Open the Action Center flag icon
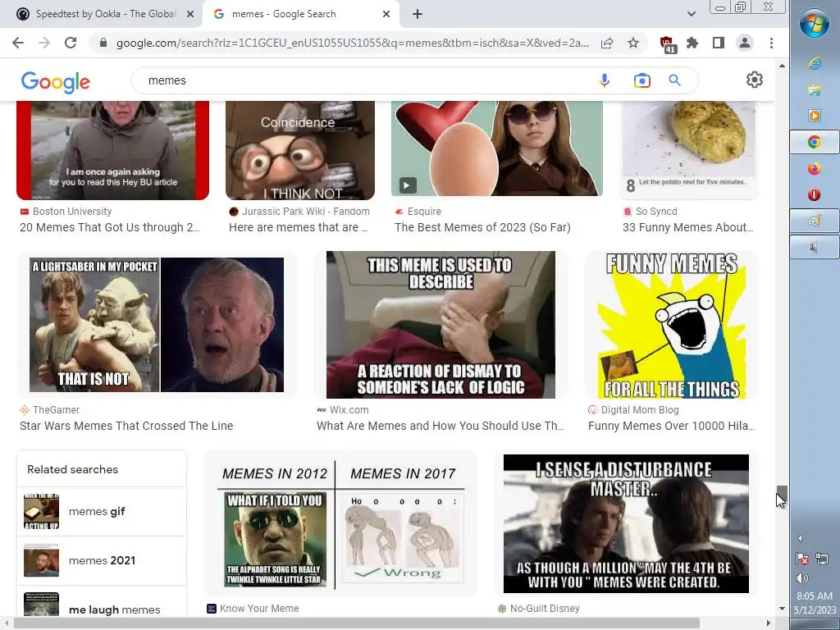The height and width of the screenshot is (630, 840). point(802,559)
